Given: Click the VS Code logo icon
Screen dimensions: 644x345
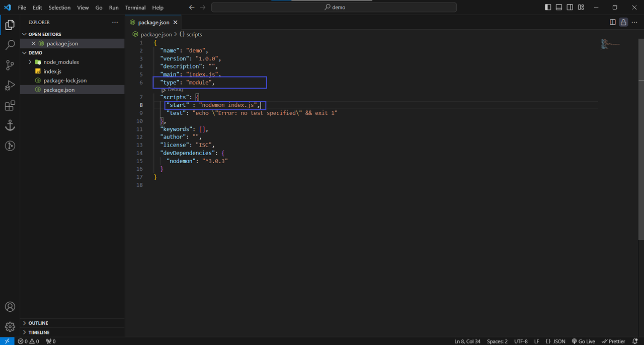Looking at the screenshot, I should click(8, 8).
